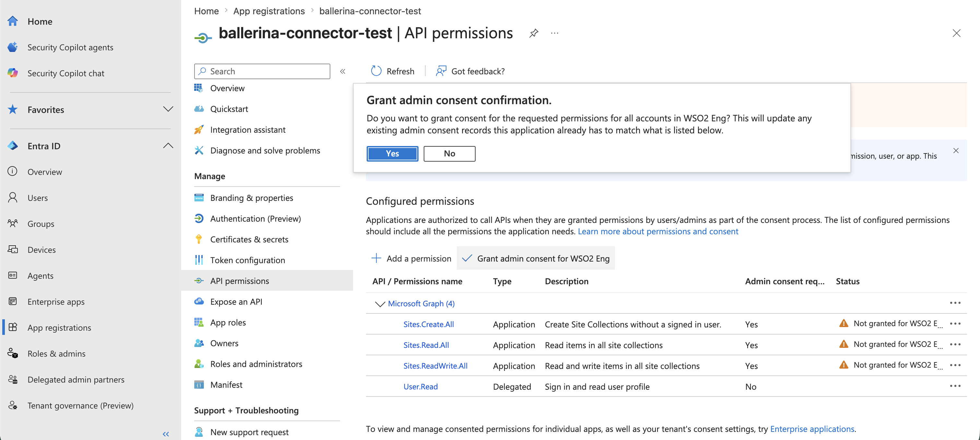This screenshot has width=980, height=440.
Task: Open Security Copilot agents icon
Action: [13, 47]
